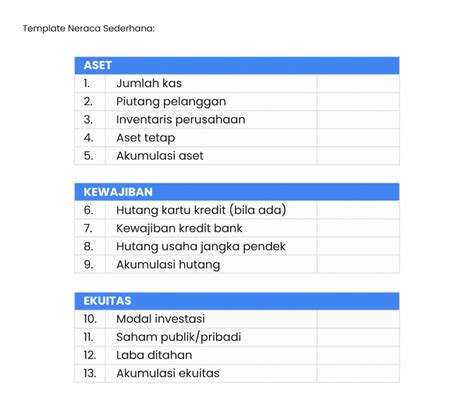Select Hutang kartu kredit (bila ada) row
This screenshot has width=474, height=408.
(237, 210)
